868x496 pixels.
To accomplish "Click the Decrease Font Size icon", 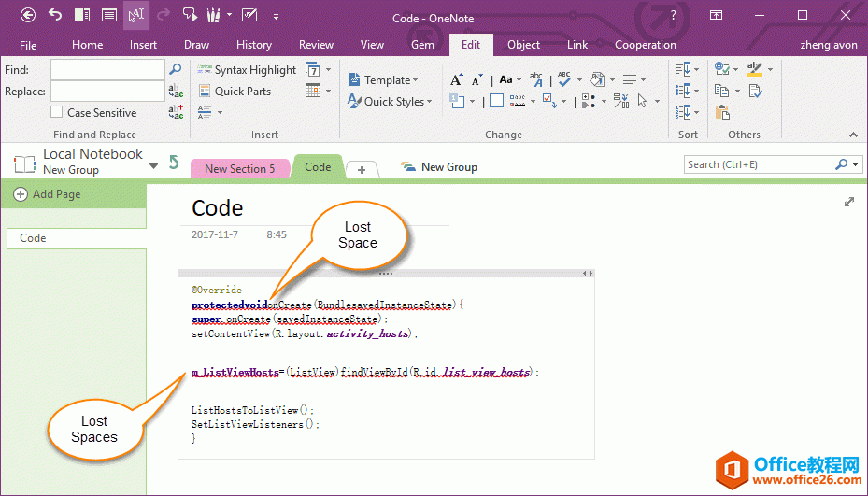I will (x=477, y=80).
